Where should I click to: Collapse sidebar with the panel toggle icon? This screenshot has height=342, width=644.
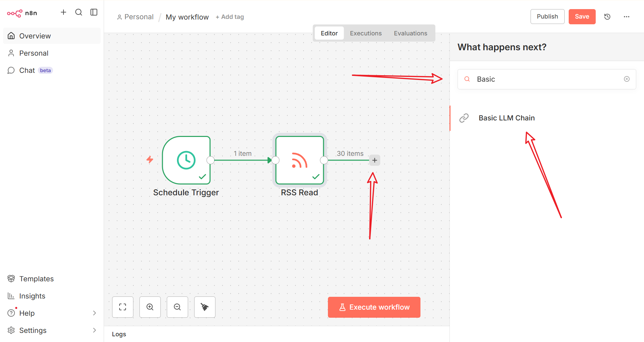[x=94, y=12]
